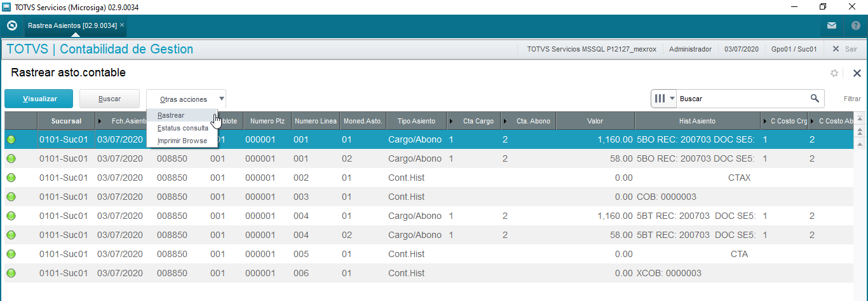Screen dimensions: 868x301
Task: Select the 5BO REC row with value 58.00
Action: coord(429,158)
